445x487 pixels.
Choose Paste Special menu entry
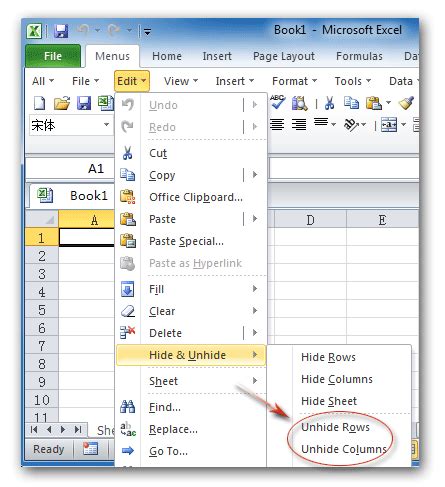click(x=186, y=241)
